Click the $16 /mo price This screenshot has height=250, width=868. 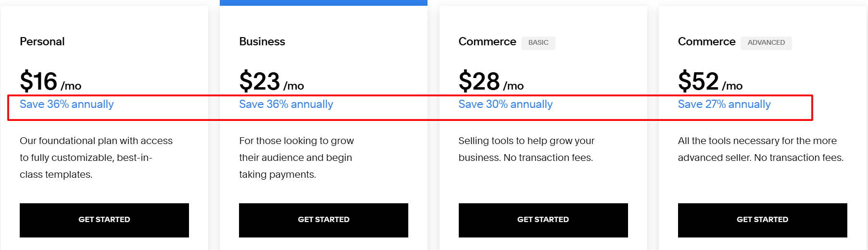50,81
